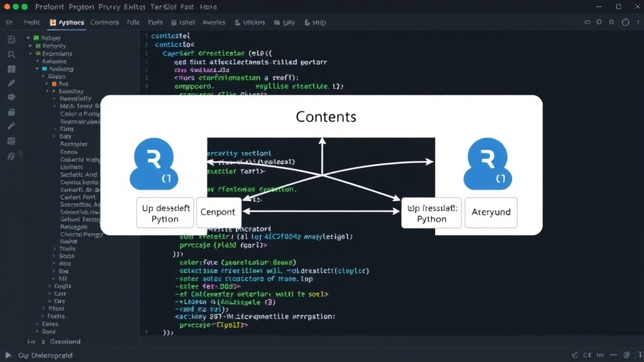Screen dimensions: 644x362
Task: Click the search magnifier icon in sidebar
Action: click(11, 54)
